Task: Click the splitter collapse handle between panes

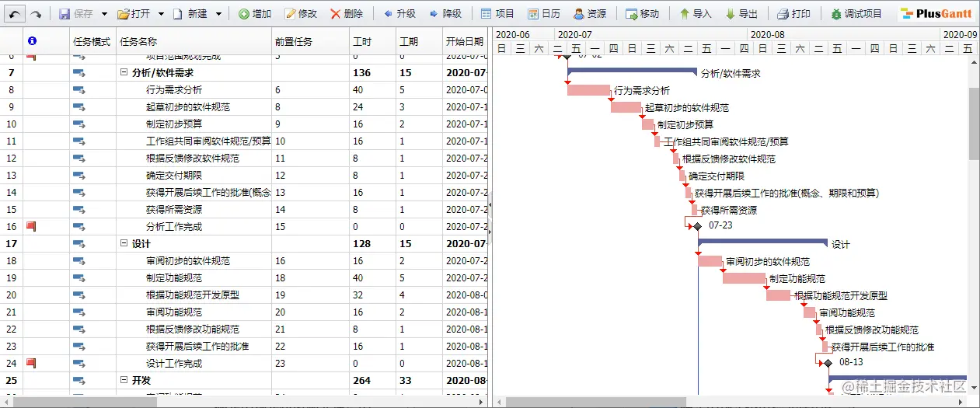Action: 490,204
